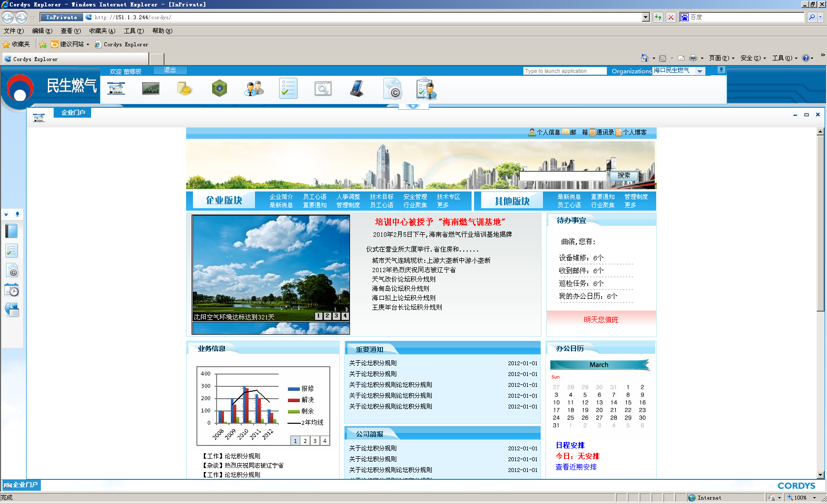Select the 企业门户 tab

click(73, 113)
